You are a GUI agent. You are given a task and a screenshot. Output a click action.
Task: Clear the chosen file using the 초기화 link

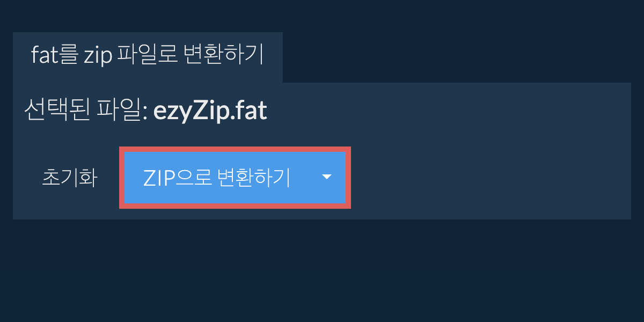[69, 178]
